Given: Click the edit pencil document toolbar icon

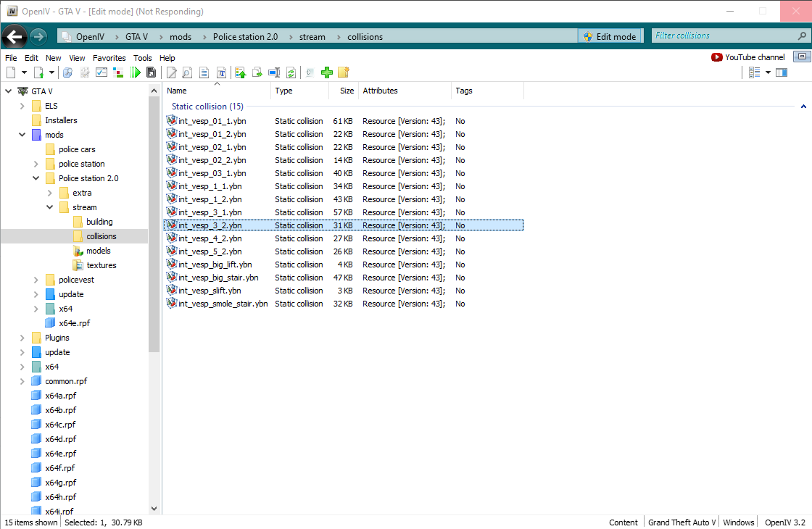Looking at the screenshot, I should point(172,72).
